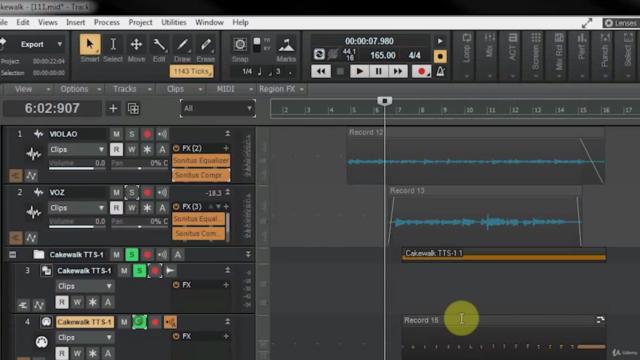The image size is (640, 360).
Task: Open Sonitus Equalizer on VOZ
Action: 198,219
